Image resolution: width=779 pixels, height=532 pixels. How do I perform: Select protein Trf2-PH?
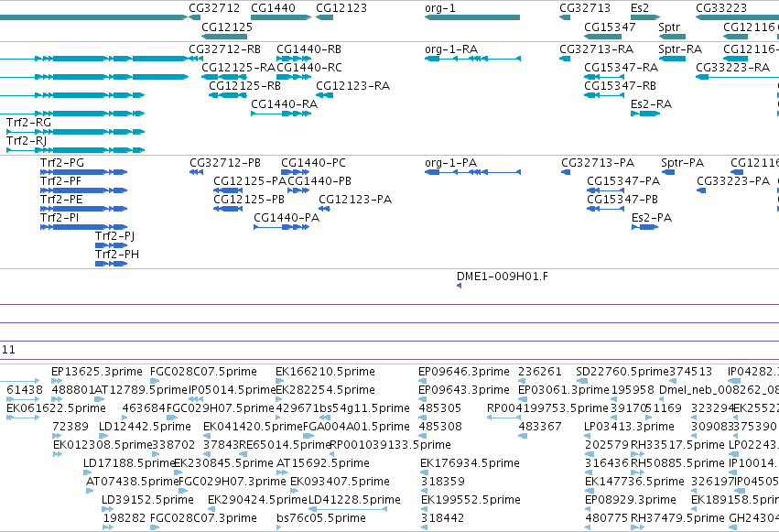click(x=117, y=255)
